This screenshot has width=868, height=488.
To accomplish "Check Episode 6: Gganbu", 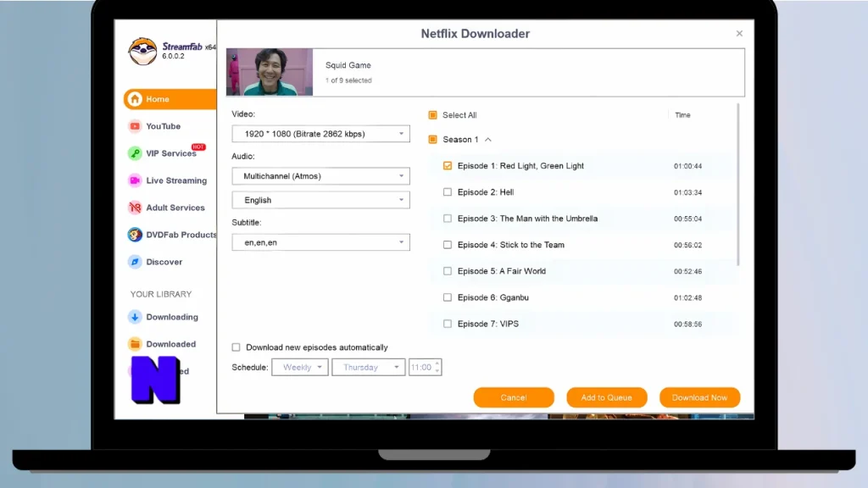I will coord(448,297).
